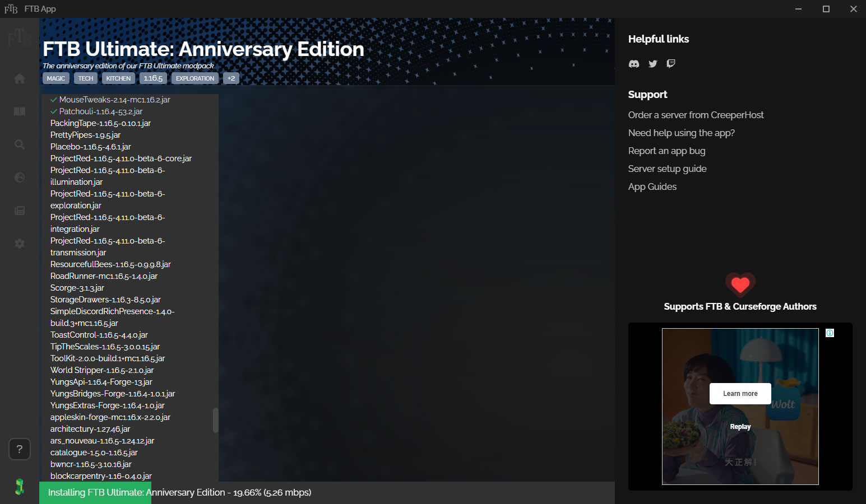The width and height of the screenshot is (866, 504).
Task: Select blockcarpentry-1.16-0.4.0.jar entry
Action: (x=101, y=476)
